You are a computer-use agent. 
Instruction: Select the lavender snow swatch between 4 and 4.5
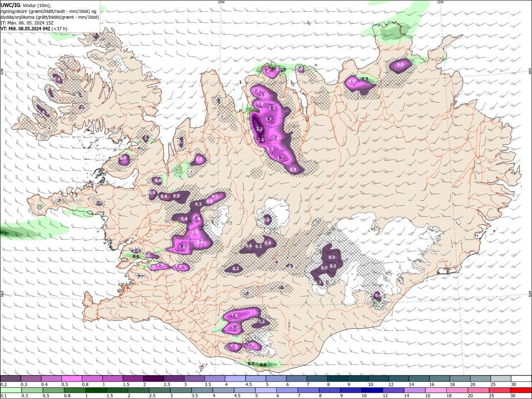point(235,379)
